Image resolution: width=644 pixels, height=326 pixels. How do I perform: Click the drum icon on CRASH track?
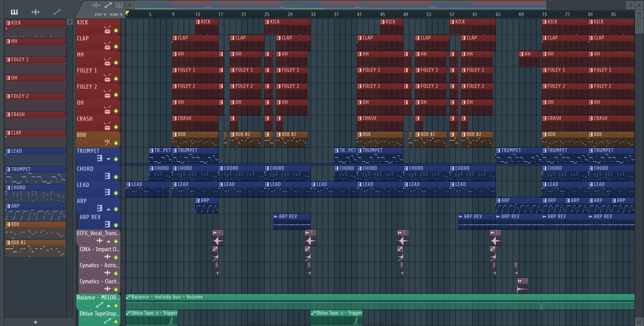(107, 126)
